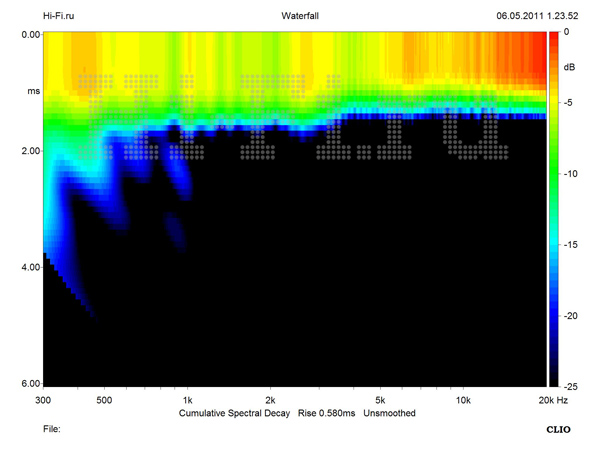600x450 pixels.
Task: Click the 6.00 time axis tick label
Action: (28, 384)
